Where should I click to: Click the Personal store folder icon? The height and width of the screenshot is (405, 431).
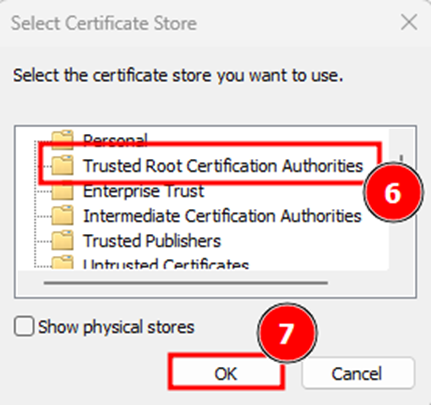pyautogui.click(x=62, y=139)
